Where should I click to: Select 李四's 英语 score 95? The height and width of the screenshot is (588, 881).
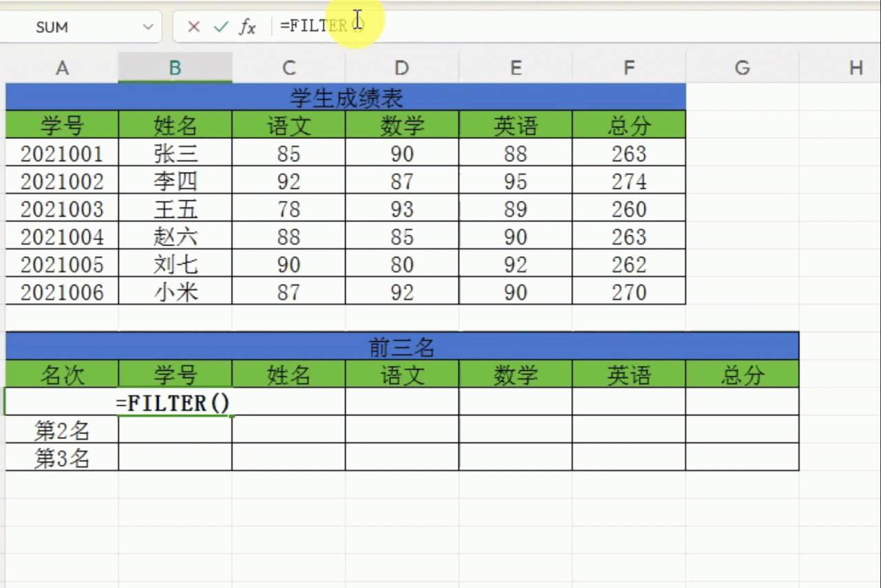[516, 180]
